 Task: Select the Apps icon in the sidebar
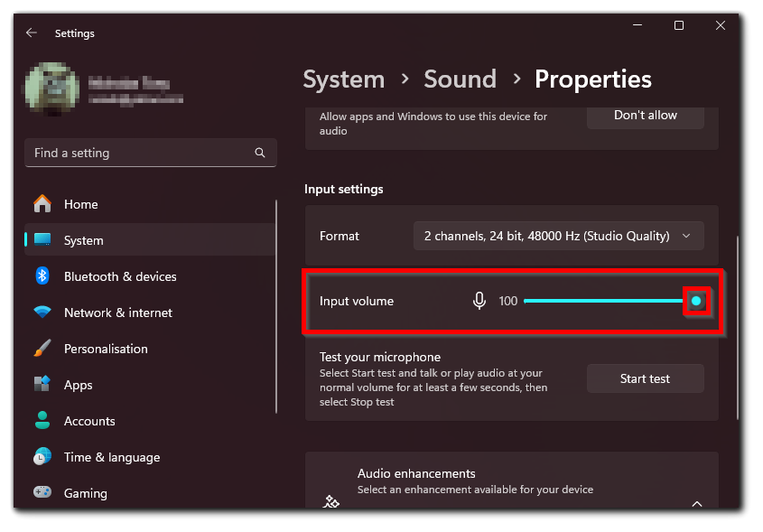coord(43,385)
